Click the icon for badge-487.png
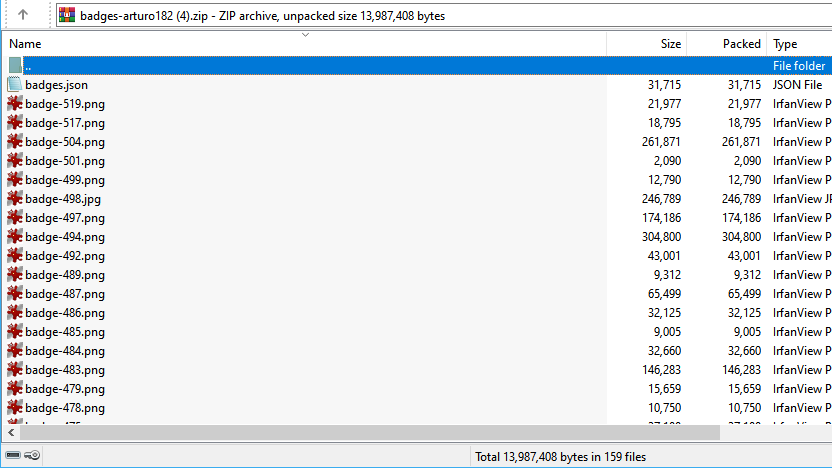The width and height of the screenshot is (832, 468). (x=15, y=293)
